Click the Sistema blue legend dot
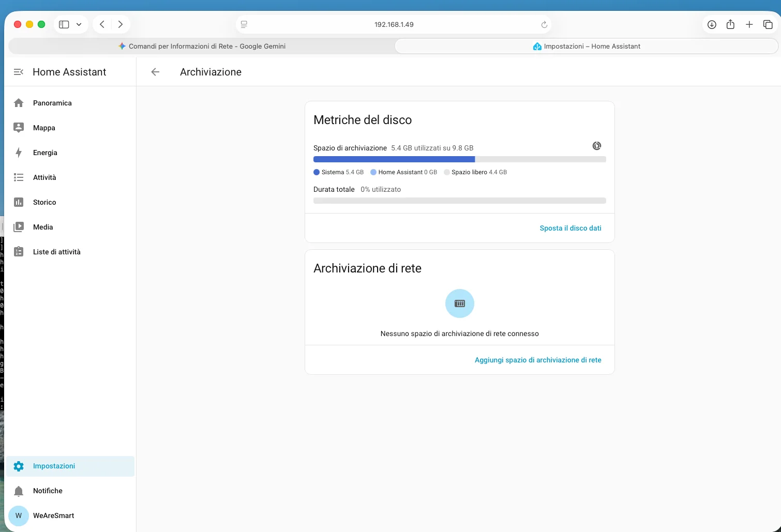781x532 pixels. click(x=317, y=172)
